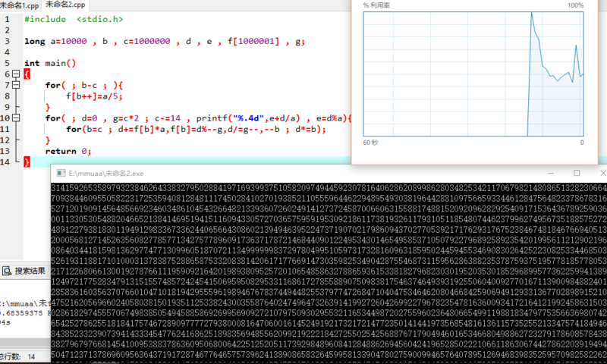607x364 pixels.
Task: Click the '60 秒' label below the graph
Action: click(370, 143)
